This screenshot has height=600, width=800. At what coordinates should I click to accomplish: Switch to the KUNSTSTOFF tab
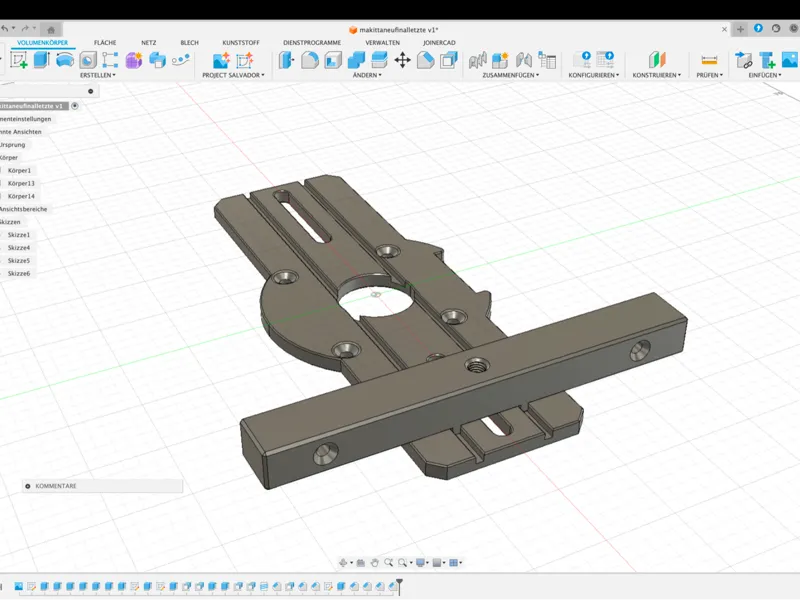241,43
